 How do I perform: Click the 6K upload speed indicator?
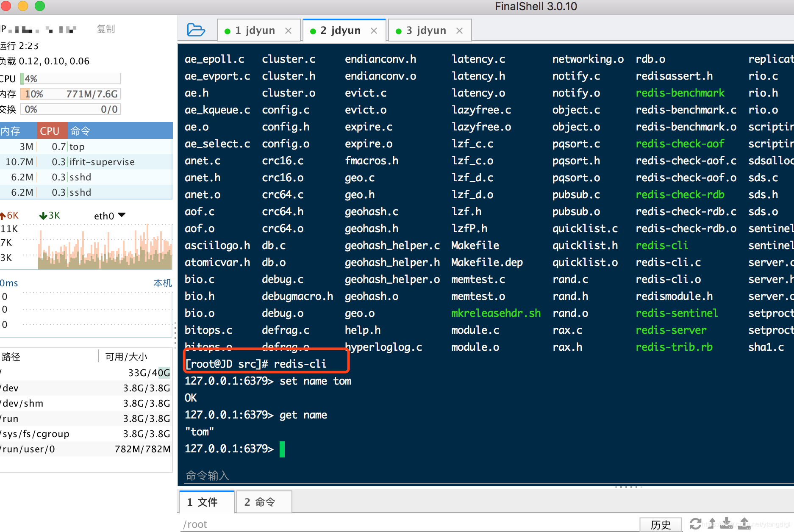[x=9, y=216]
